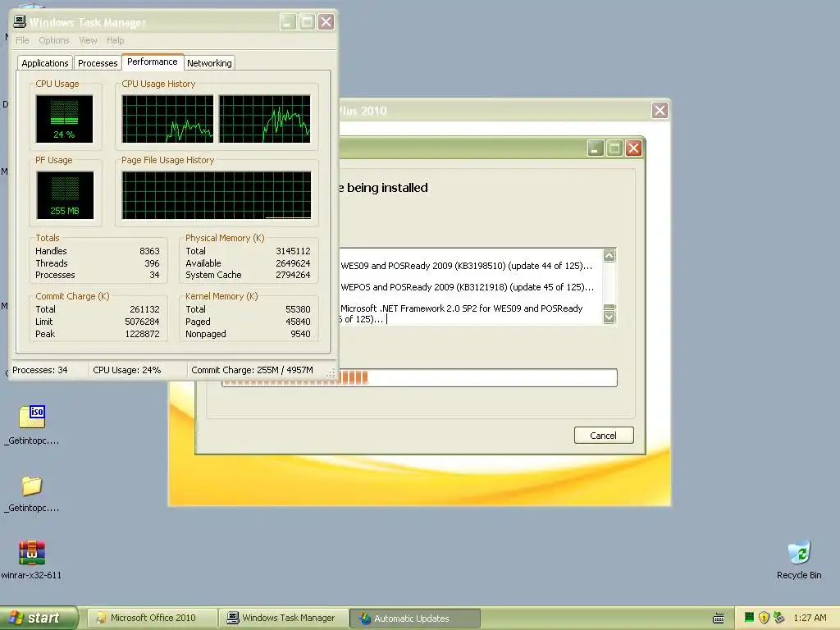
Task: Click Kernel Memory Total value 55380
Action: point(298,309)
